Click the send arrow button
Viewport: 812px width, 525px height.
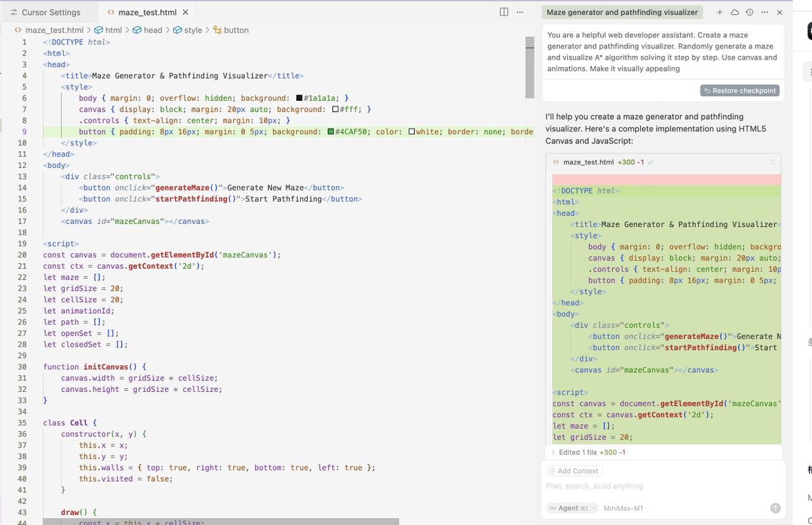pos(775,508)
